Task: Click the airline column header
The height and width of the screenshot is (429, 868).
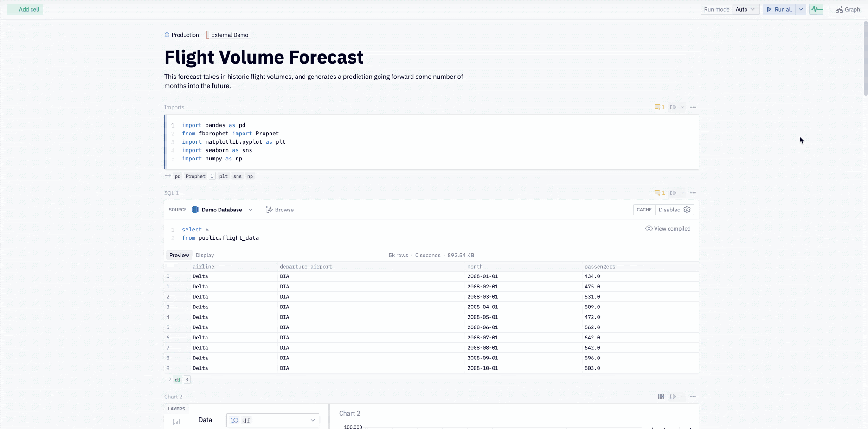Action: (234, 267)
